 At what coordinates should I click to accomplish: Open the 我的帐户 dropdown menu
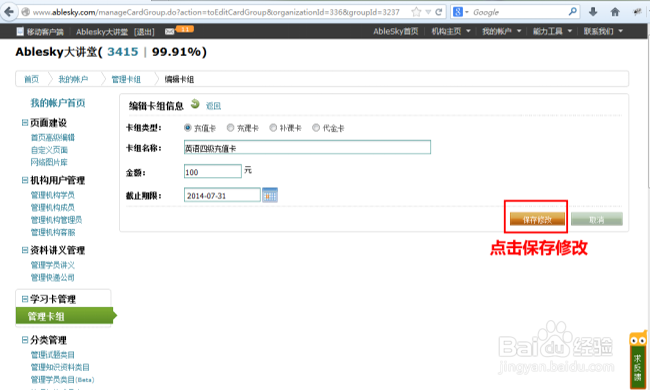(x=501, y=31)
